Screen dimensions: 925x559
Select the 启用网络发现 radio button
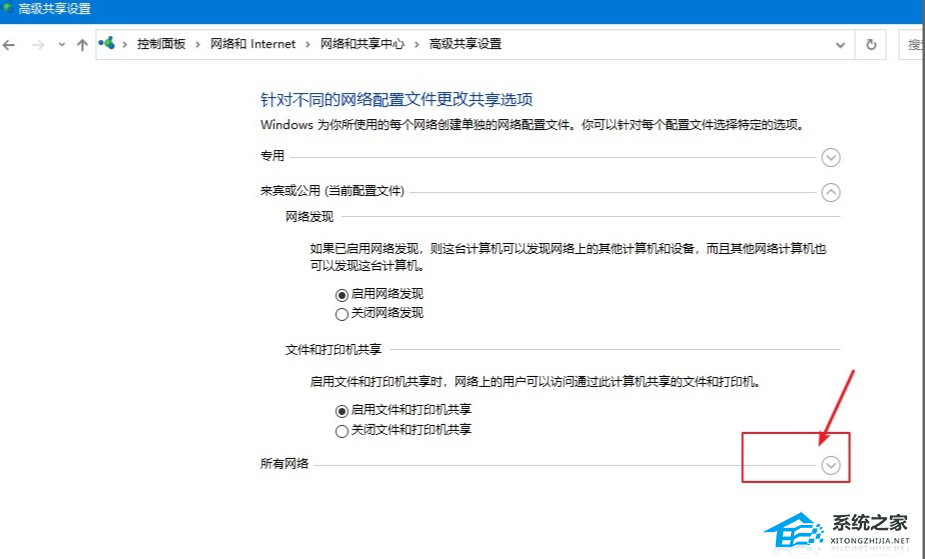pos(342,295)
